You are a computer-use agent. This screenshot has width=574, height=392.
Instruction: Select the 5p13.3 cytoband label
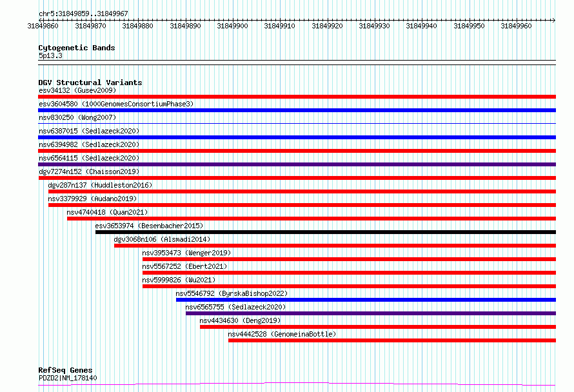[50, 55]
